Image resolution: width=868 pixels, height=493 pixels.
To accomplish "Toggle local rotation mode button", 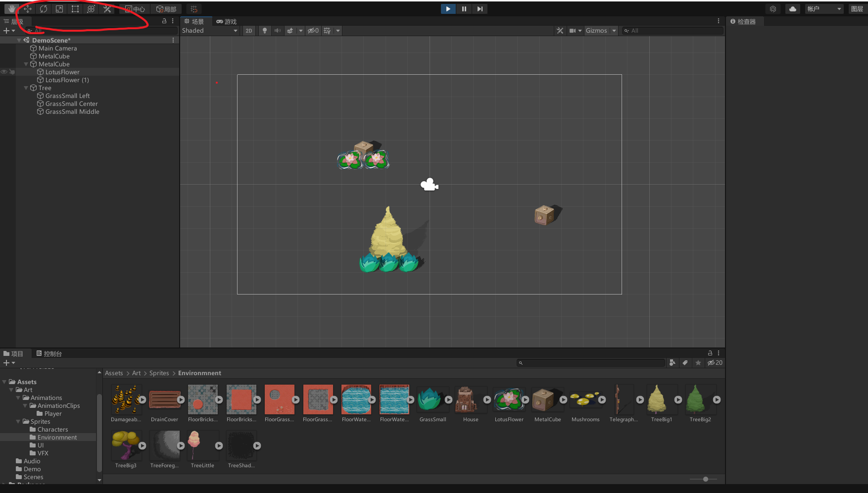I will tap(166, 9).
